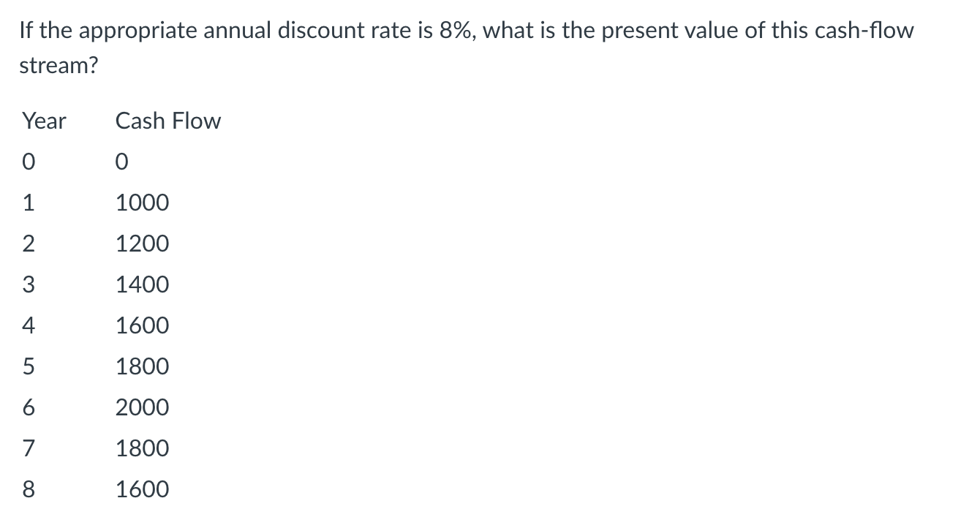Screen dimensions: 980x528
Task: Click the year 4 cash flow 1600
Action: point(142,325)
